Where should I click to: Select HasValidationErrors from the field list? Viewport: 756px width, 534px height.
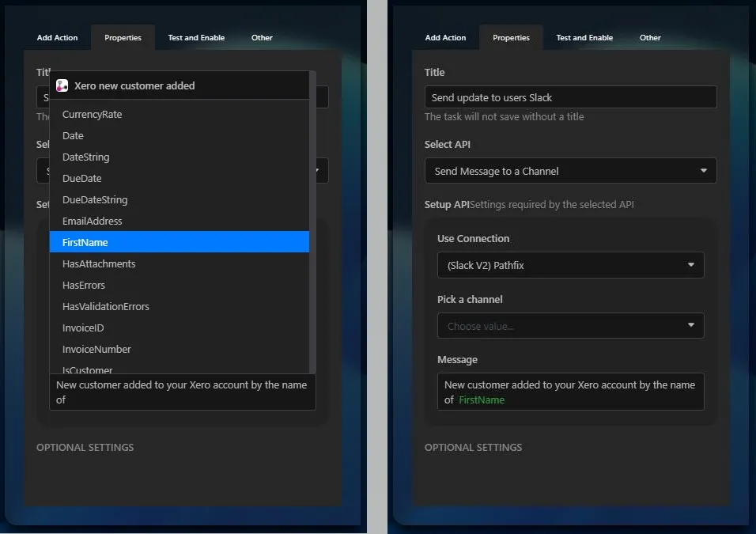coord(180,306)
